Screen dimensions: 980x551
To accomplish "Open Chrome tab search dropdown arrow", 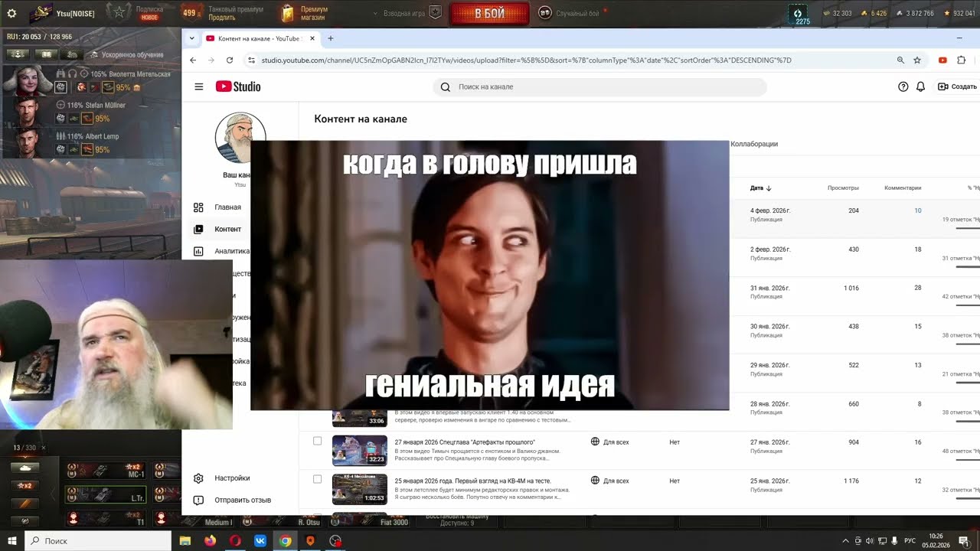I will (x=192, y=38).
